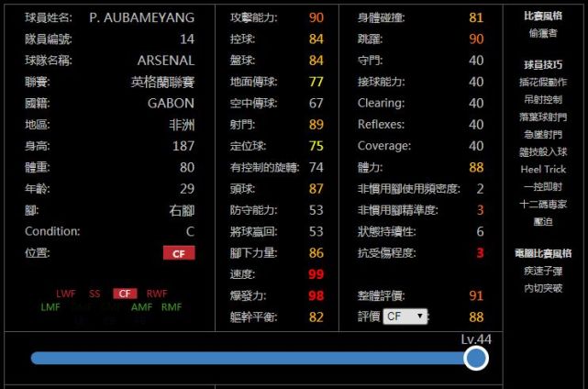Click the 比賽風格 section heading
This screenshot has width=588, height=389.
click(543, 16)
